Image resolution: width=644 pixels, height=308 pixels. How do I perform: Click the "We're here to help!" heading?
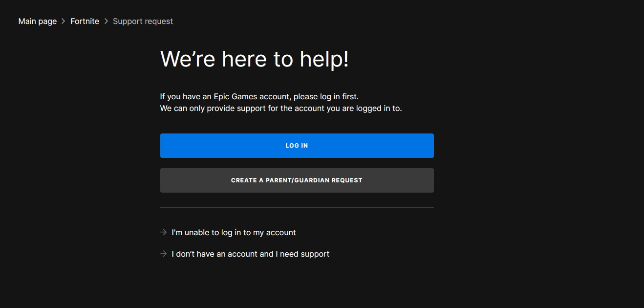tap(254, 59)
